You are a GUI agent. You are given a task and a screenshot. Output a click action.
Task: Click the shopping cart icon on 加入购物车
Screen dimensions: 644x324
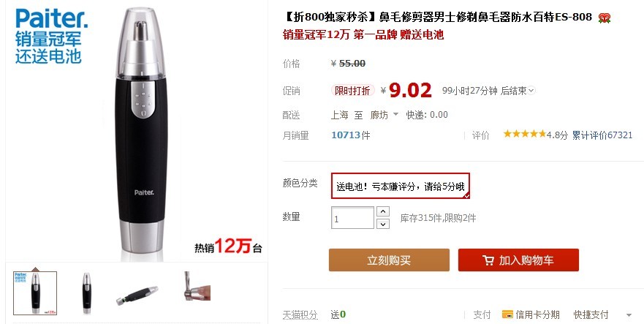coord(488,260)
